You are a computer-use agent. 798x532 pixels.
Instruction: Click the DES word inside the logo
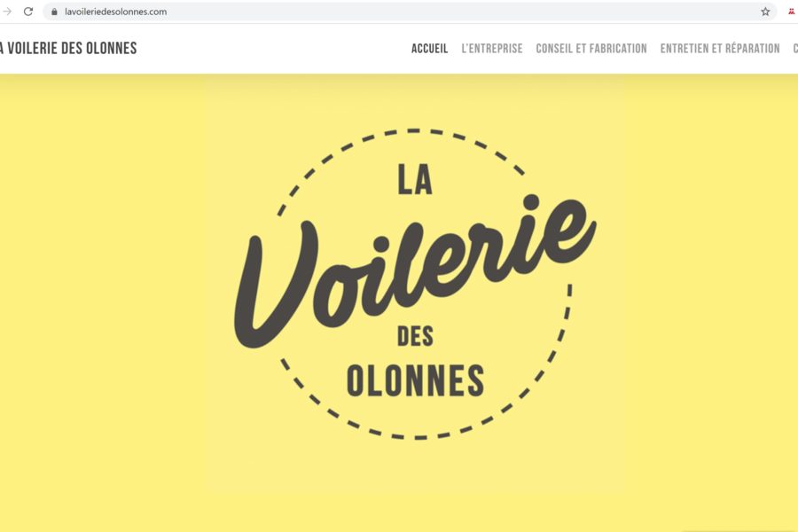[415, 337]
